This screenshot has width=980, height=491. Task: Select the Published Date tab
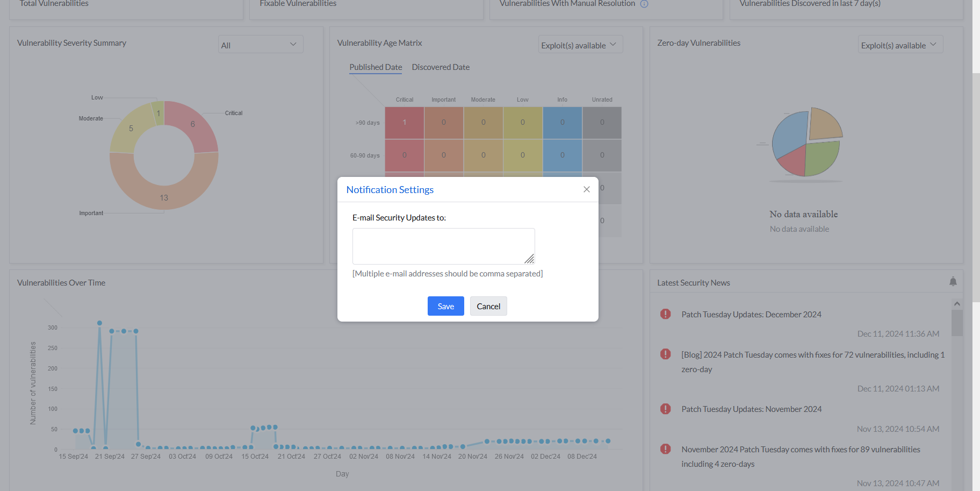point(375,67)
